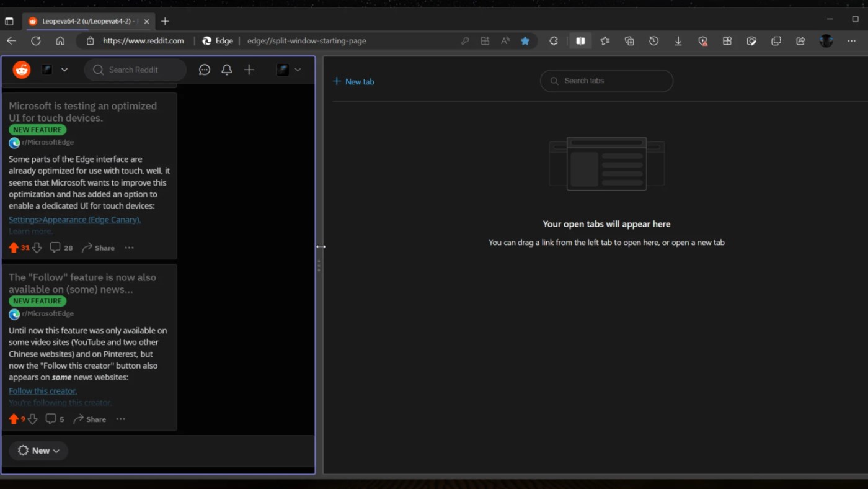Share the Follow feature post

[90, 419]
